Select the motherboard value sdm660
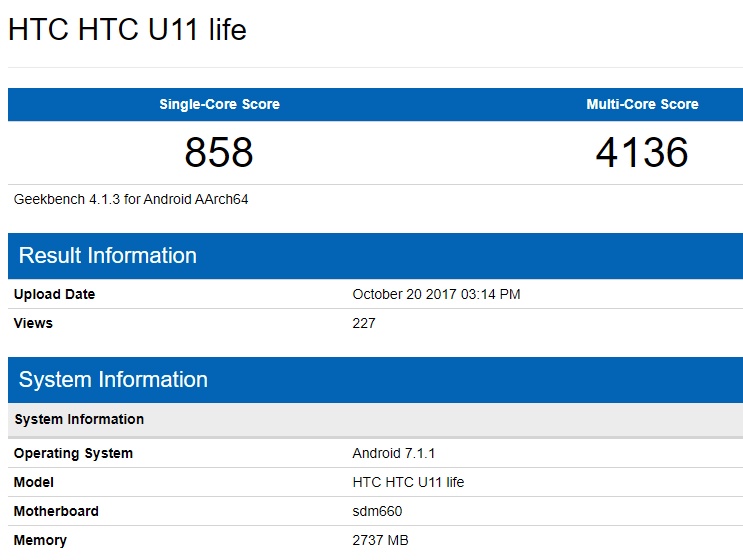743x560 pixels. pos(377,511)
